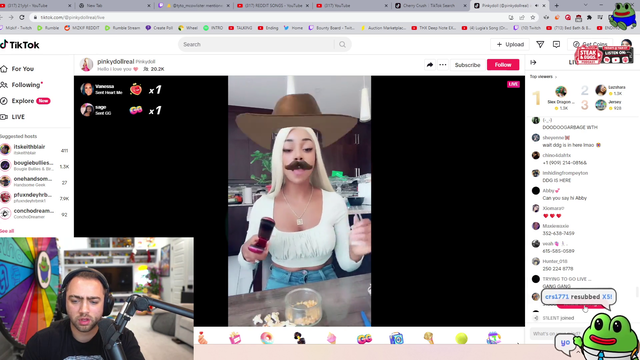Click the TikTok logo

20,44
